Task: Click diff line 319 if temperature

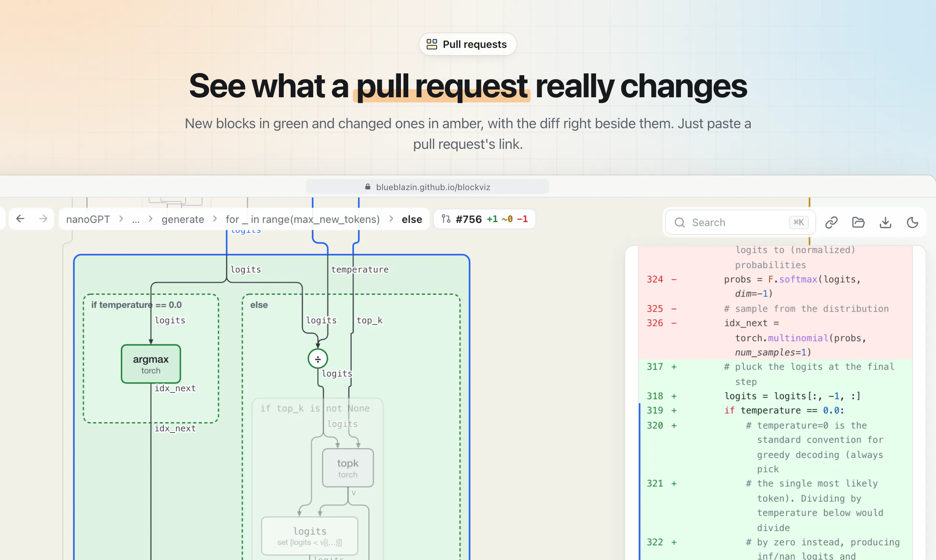Action: (775, 410)
